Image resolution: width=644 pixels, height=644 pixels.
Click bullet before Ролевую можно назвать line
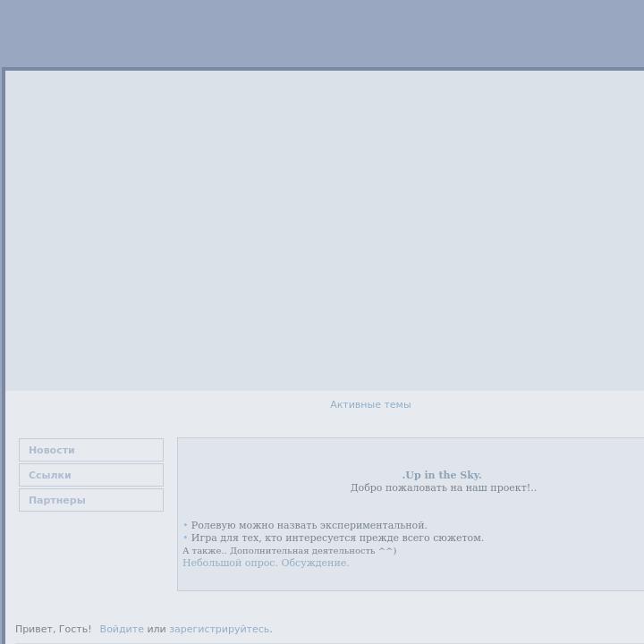(x=185, y=526)
